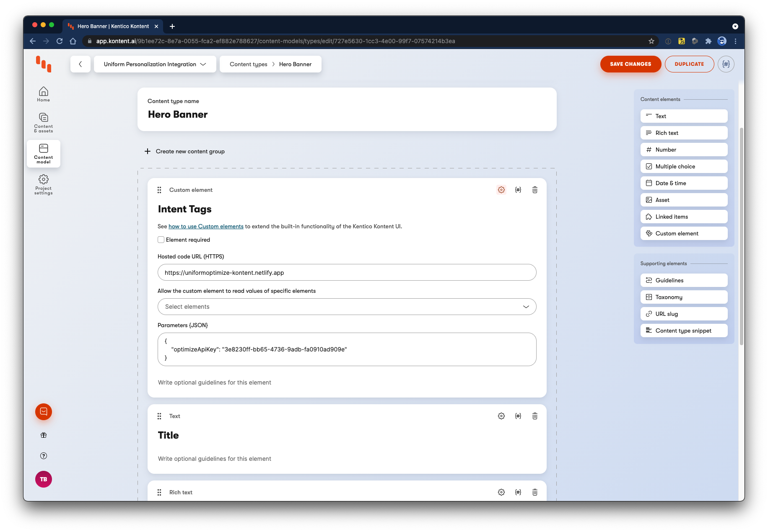Add a Custom element from panel

click(x=684, y=233)
